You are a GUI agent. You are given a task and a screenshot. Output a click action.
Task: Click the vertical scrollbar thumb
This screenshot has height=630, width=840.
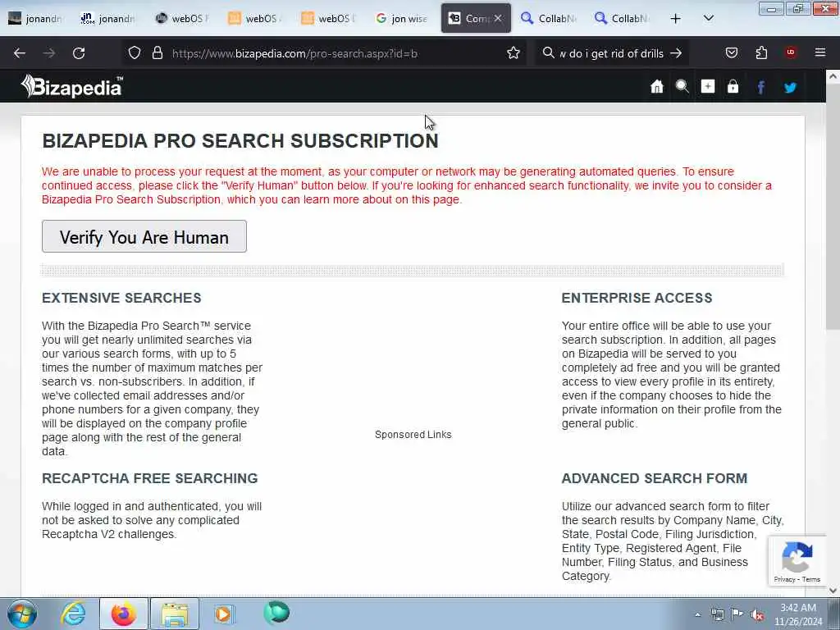point(833,207)
